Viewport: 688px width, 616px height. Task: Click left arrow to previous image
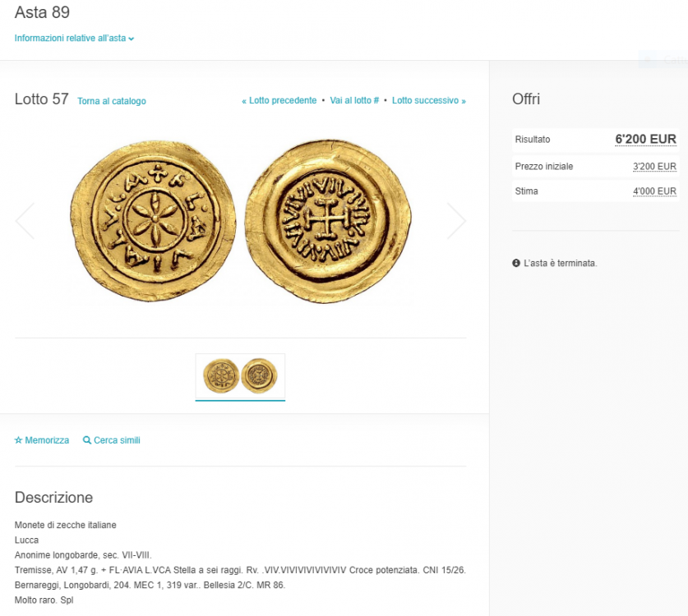(x=25, y=220)
